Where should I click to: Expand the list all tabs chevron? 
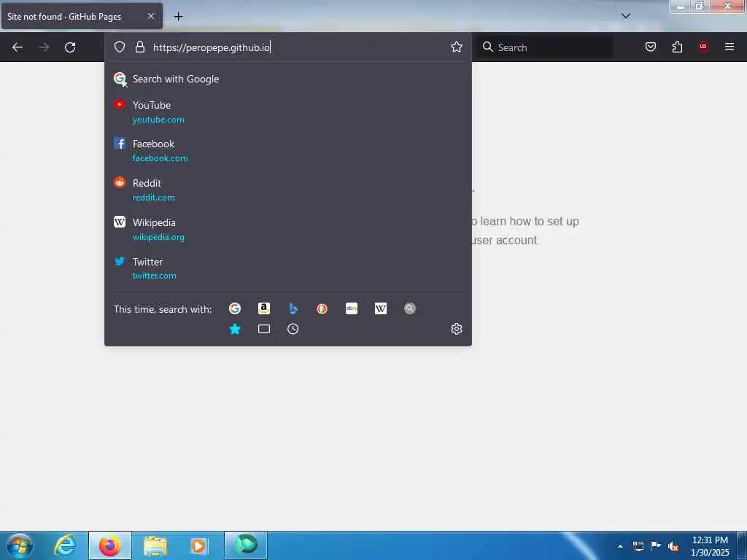pyautogui.click(x=625, y=16)
